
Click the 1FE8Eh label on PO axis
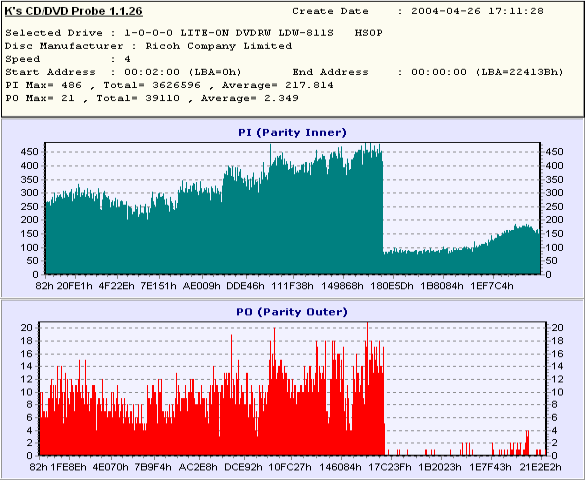(69, 467)
